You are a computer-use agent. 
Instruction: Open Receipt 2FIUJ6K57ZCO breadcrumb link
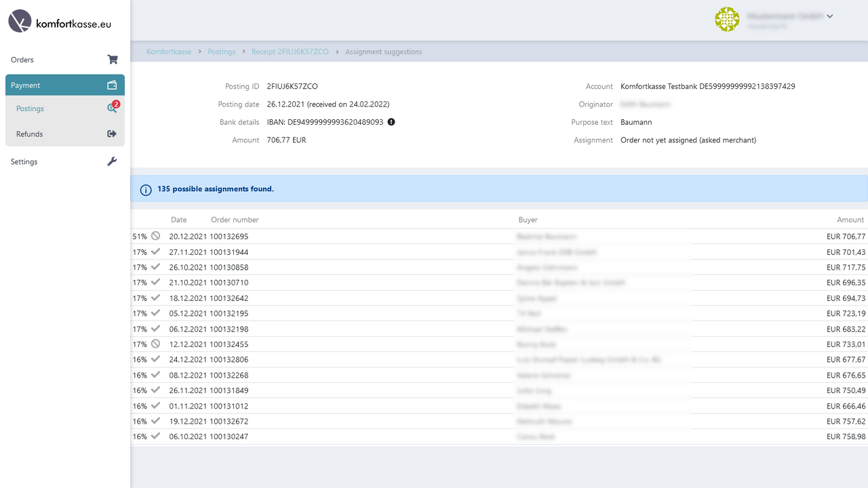point(290,52)
